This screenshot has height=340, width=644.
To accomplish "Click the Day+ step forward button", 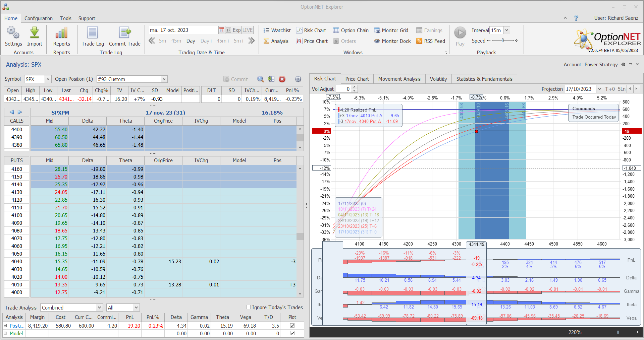I will coord(206,41).
